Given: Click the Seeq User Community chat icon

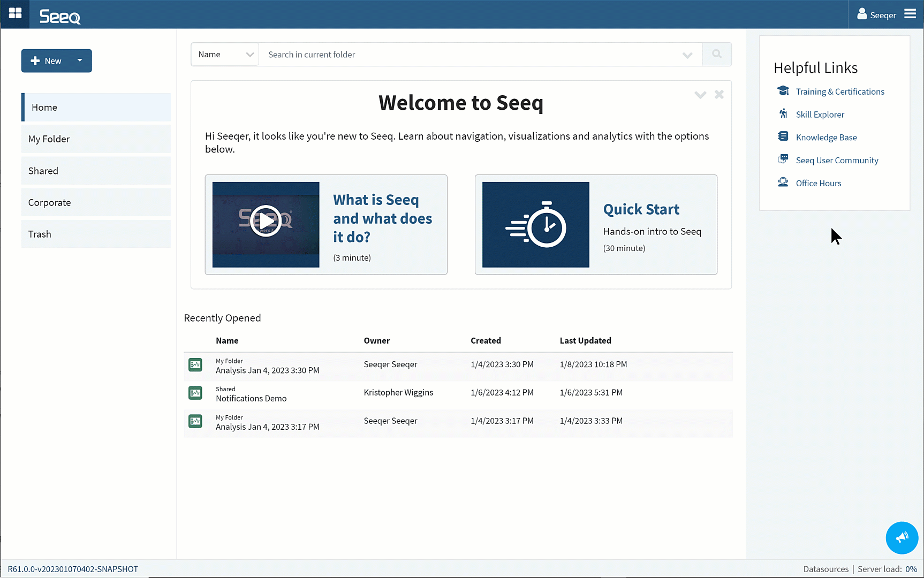Looking at the screenshot, I should tap(783, 159).
